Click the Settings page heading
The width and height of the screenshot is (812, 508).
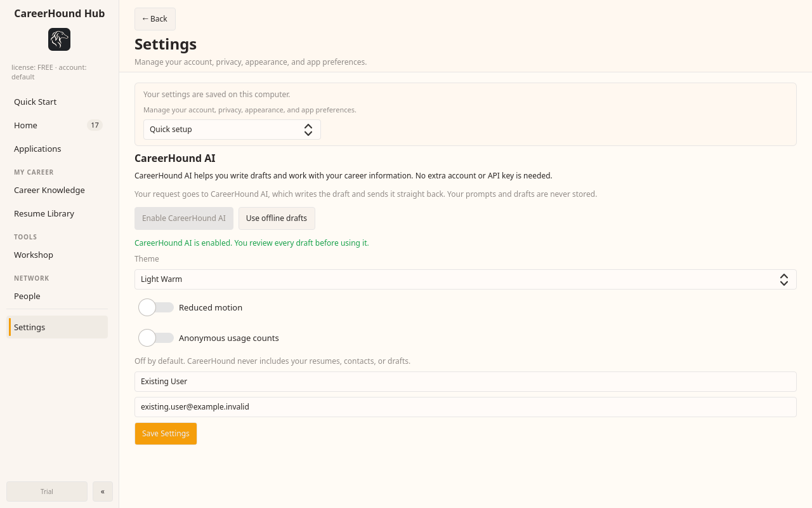click(x=166, y=44)
